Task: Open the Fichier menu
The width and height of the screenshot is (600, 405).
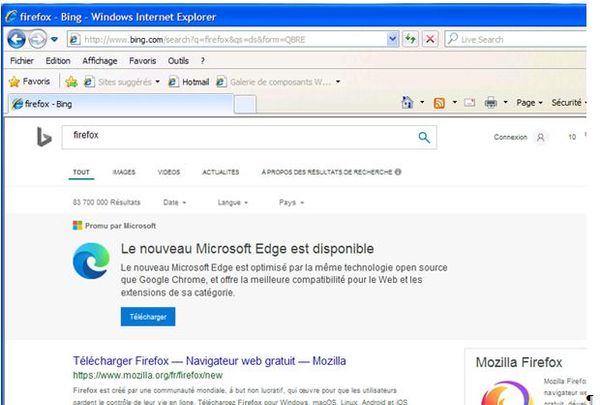Action: 22,61
